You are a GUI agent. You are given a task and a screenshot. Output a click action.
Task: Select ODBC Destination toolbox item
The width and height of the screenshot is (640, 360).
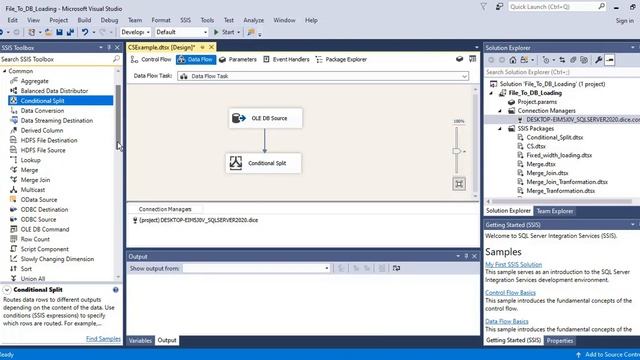pos(44,210)
